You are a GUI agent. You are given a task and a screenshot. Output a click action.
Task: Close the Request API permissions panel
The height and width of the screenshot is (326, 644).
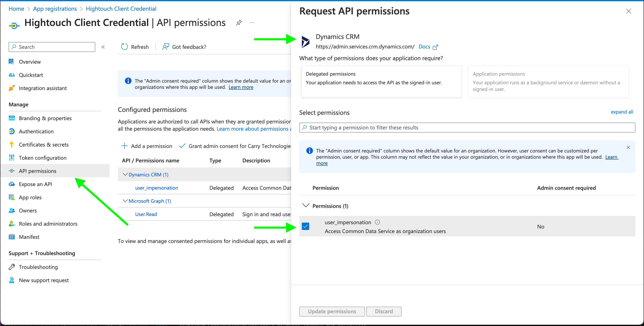[x=629, y=11]
